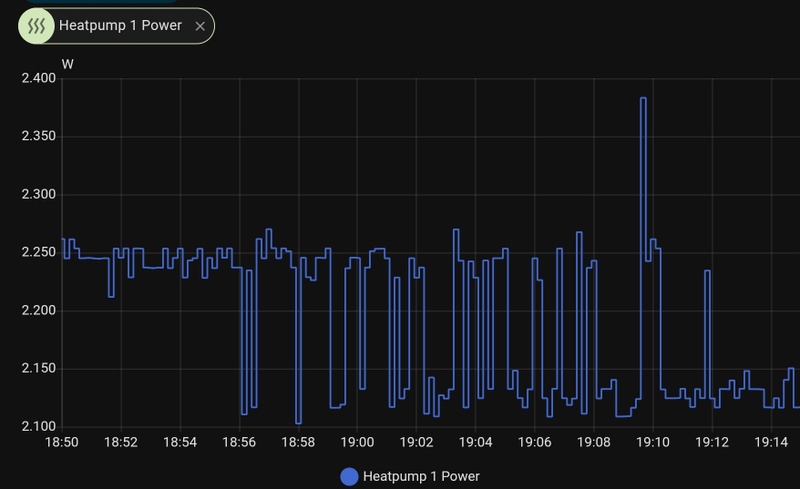Click the 18:52 time axis label
Image resolution: width=800 pixels, height=489 pixels.
(x=121, y=442)
